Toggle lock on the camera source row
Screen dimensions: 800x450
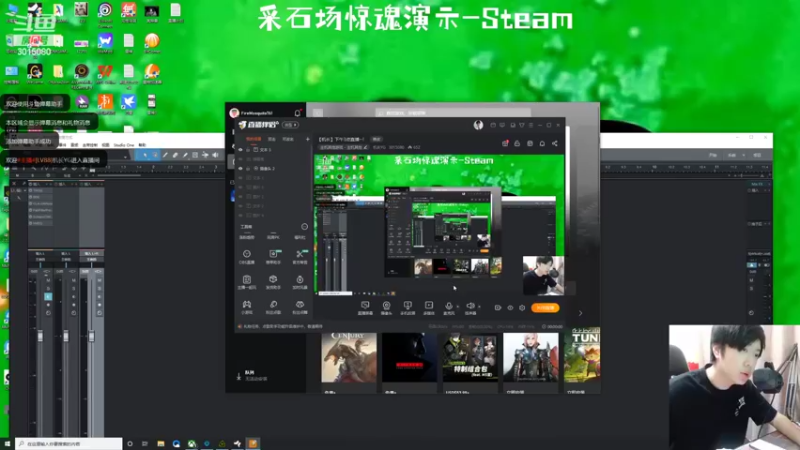pyautogui.click(x=248, y=168)
